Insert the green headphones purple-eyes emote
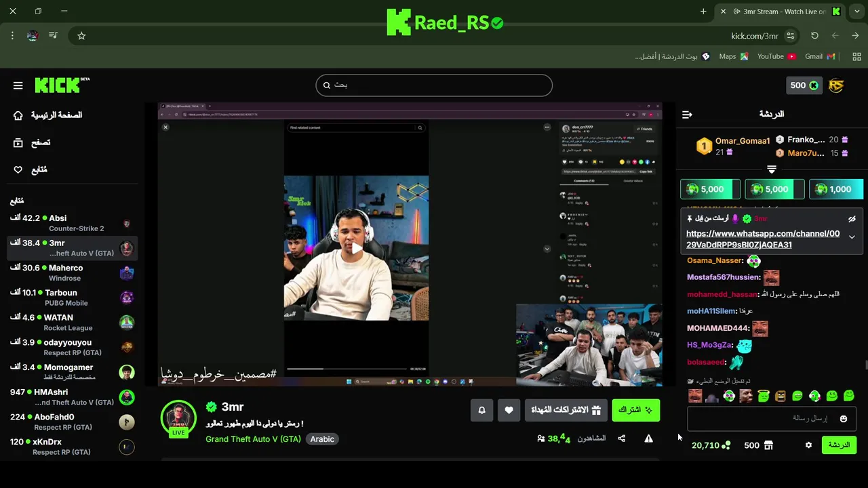 click(x=729, y=396)
